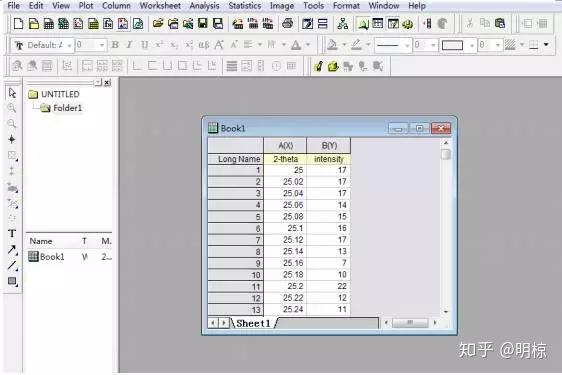Open the font color (A) dropdown arrow
Image resolution: width=562 pixels, height=375 pixels.
(308, 45)
